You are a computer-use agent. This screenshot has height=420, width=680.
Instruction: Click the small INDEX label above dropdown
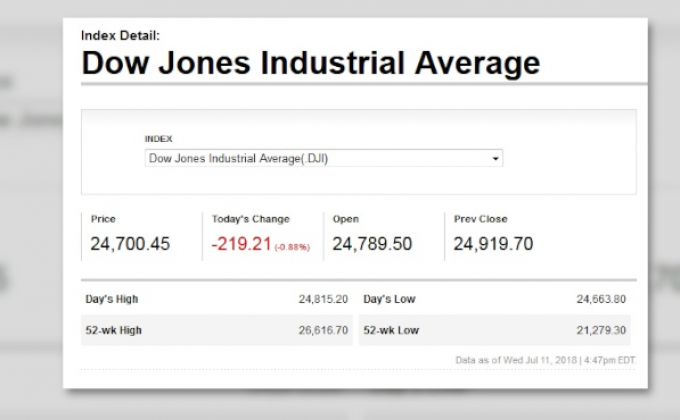point(159,139)
